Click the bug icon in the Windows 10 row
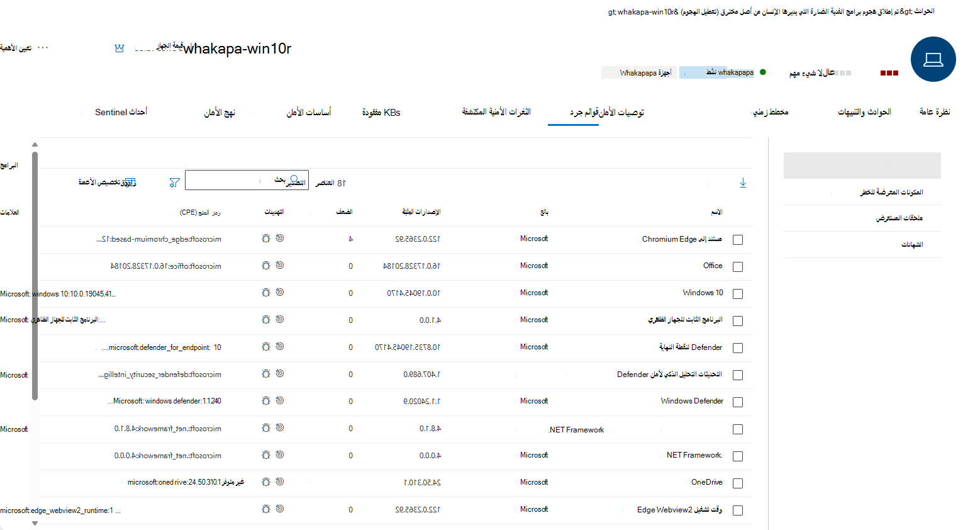This screenshot has height=530, width=980. pos(266,293)
